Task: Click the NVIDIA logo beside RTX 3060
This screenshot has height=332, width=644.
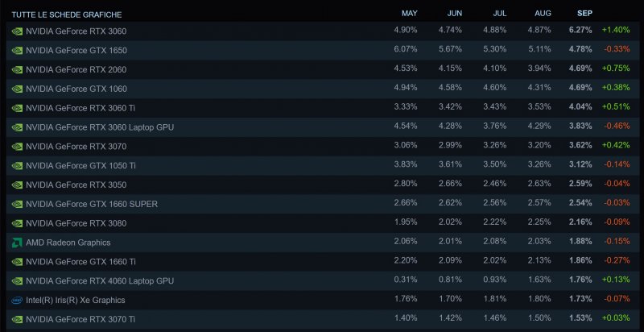Action: pyautogui.click(x=17, y=31)
